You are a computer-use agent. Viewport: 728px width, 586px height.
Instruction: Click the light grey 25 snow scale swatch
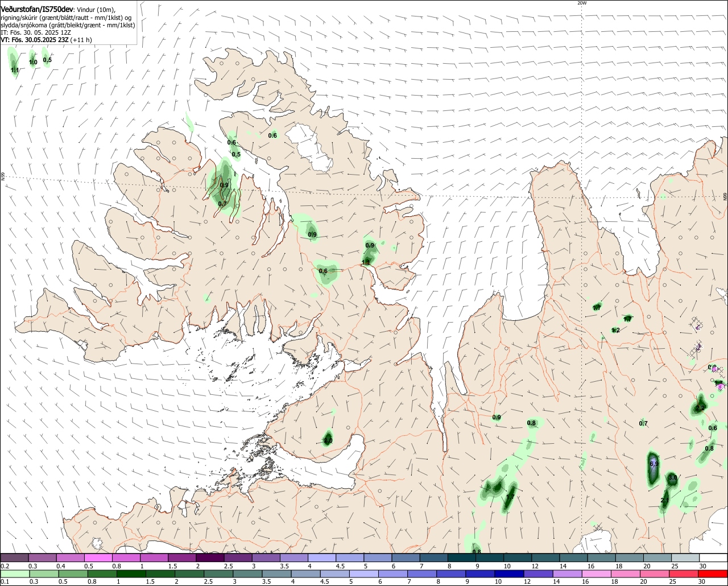click(x=685, y=558)
